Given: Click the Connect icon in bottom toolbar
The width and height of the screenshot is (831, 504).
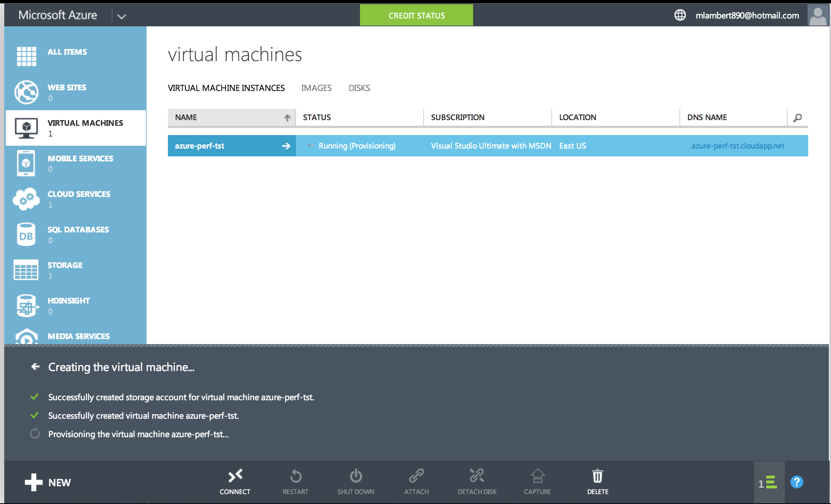Looking at the screenshot, I should pos(235,476).
